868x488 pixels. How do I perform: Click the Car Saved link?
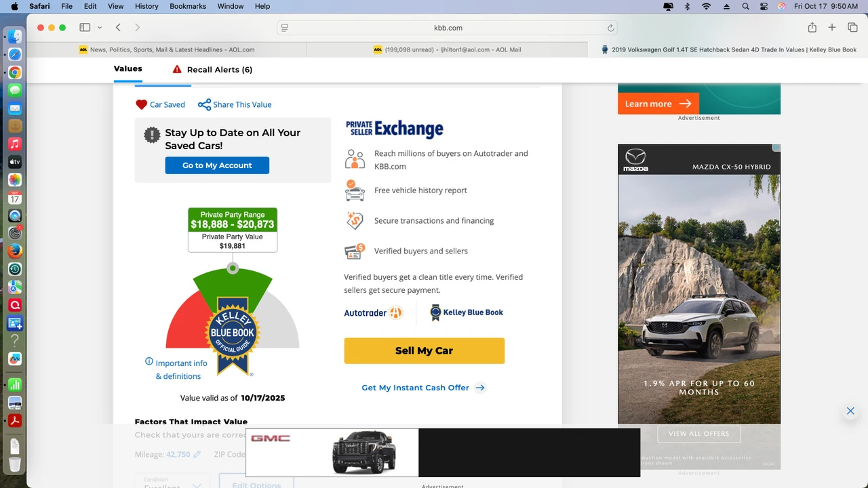point(167,104)
